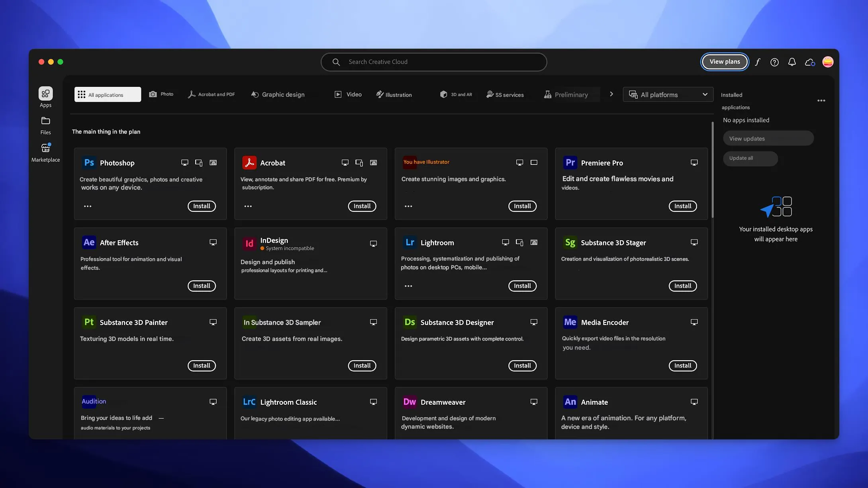The width and height of the screenshot is (868, 488).
Task: Open more options on Photoshop card
Action: pos(88,206)
